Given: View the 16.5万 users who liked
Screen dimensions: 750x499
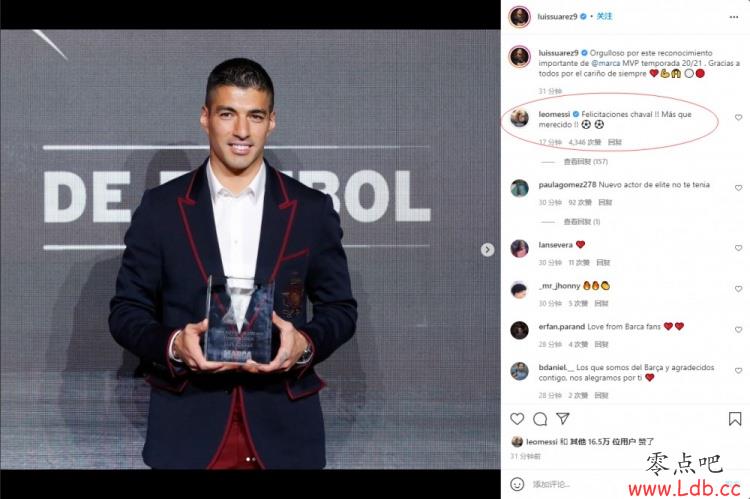Looking at the screenshot, I should pos(603,442).
